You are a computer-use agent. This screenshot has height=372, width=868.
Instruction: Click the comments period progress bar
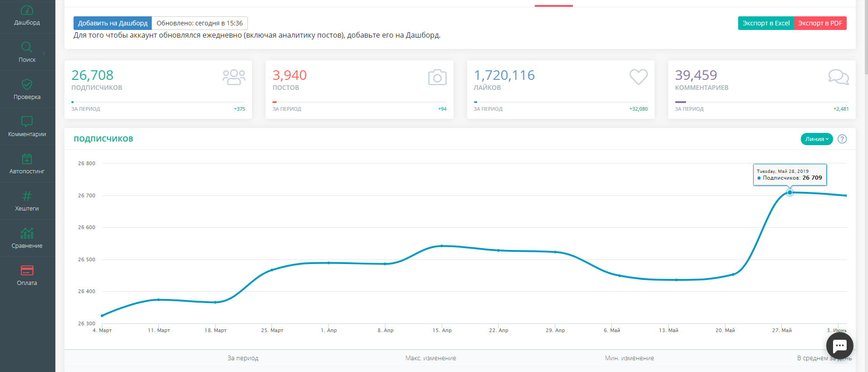point(762,102)
